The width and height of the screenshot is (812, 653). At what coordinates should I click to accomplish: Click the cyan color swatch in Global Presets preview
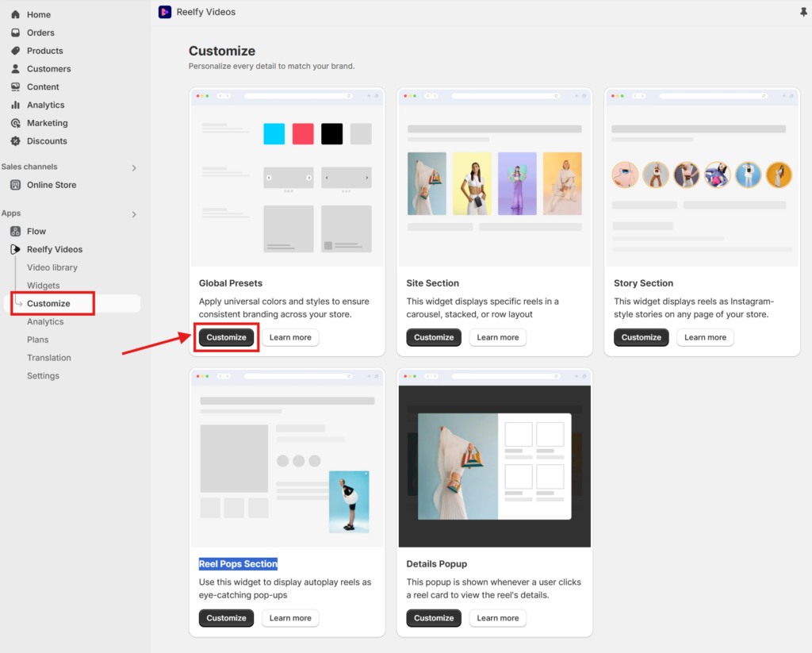[x=274, y=134]
